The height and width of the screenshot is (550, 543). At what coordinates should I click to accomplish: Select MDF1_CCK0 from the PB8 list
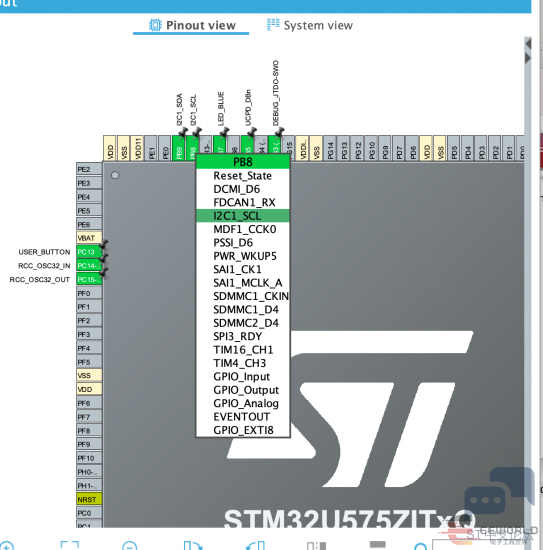pyautogui.click(x=243, y=229)
